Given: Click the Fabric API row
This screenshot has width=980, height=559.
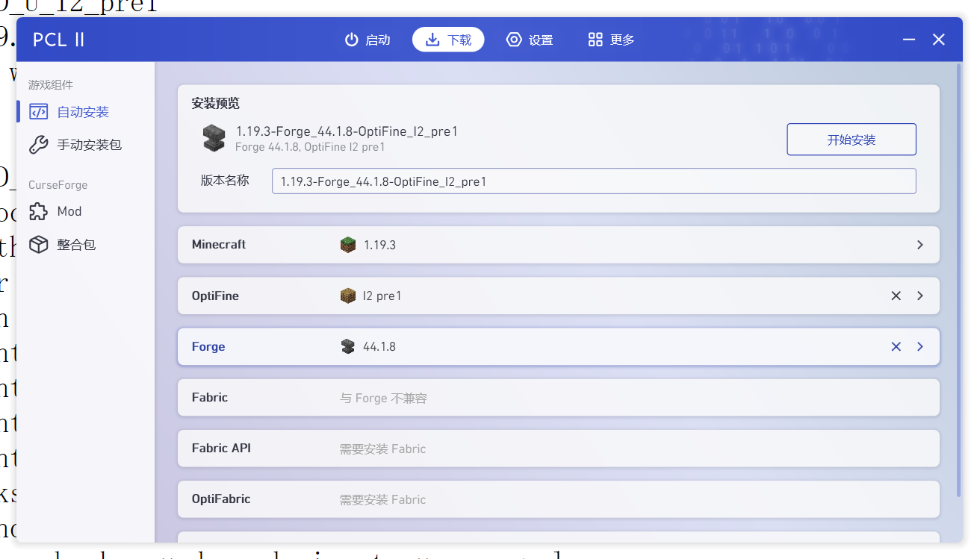Looking at the screenshot, I should click(558, 449).
